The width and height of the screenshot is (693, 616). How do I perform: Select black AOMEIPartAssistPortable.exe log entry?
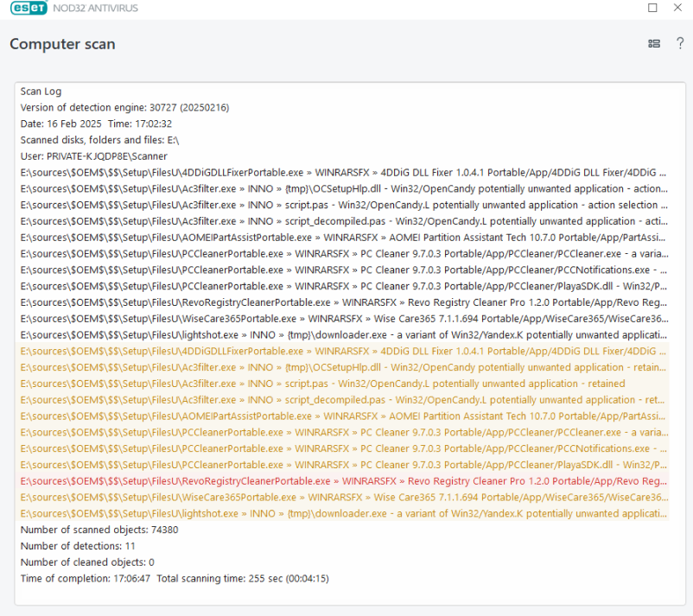343,238
